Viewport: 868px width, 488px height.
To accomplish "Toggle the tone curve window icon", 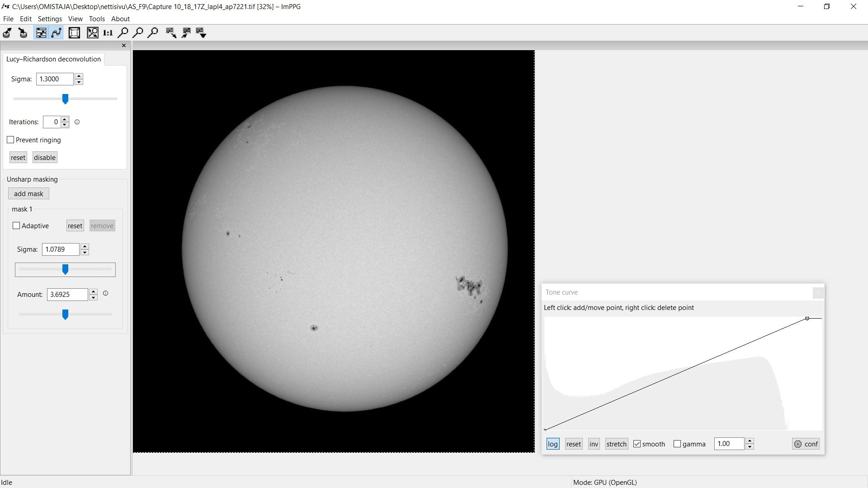I will tap(57, 33).
